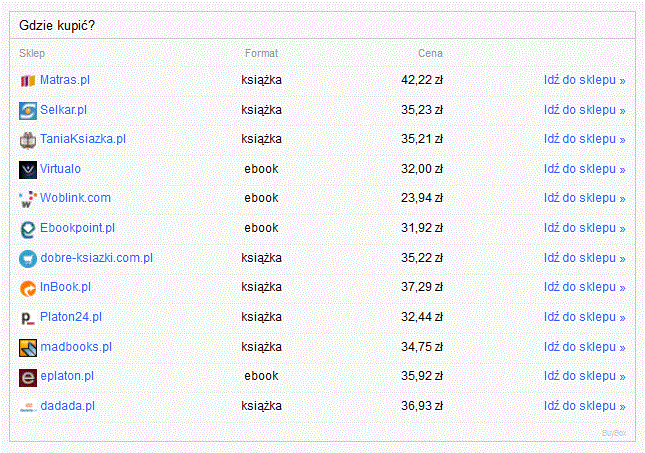645x453 pixels.
Task: Click 'ebook' format in eplaton.pl row
Action: pos(261,376)
